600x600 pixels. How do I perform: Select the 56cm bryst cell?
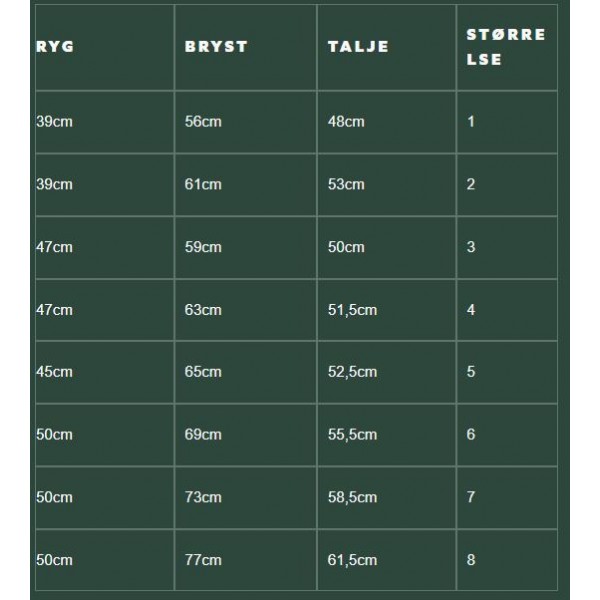(203, 122)
